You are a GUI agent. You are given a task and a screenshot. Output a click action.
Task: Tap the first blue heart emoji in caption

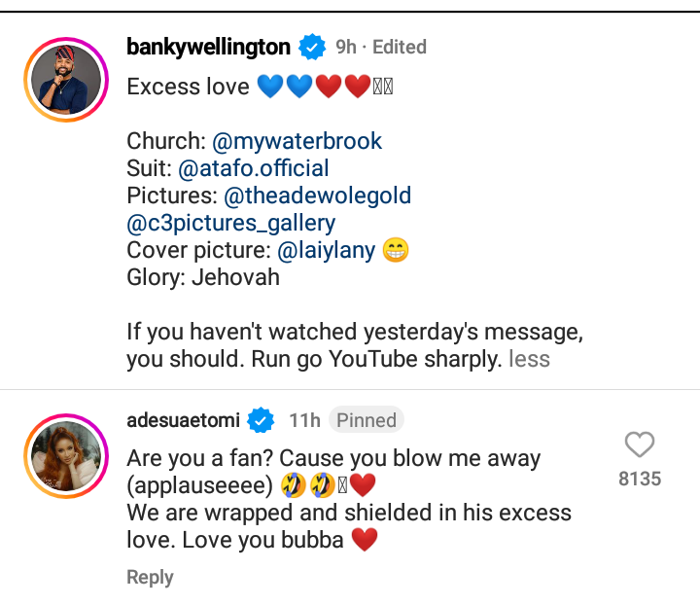(270, 88)
